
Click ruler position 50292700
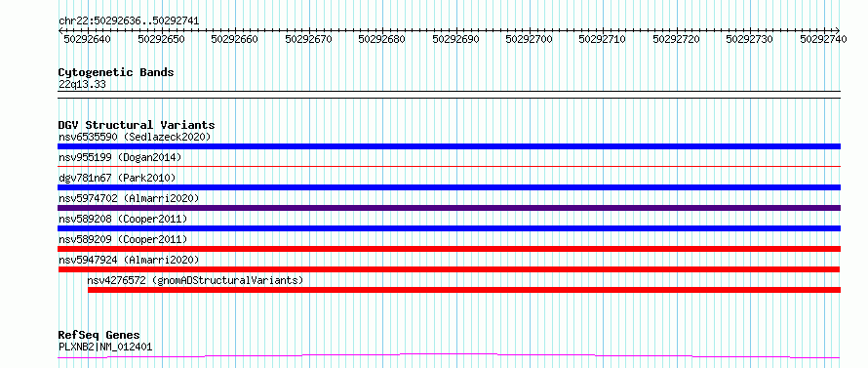pos(530,39)
